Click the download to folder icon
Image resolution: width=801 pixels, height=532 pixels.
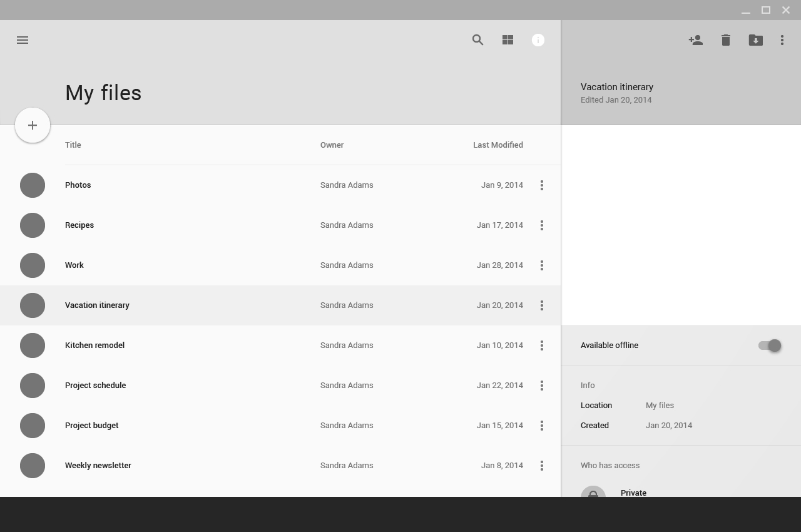point(755,40)
